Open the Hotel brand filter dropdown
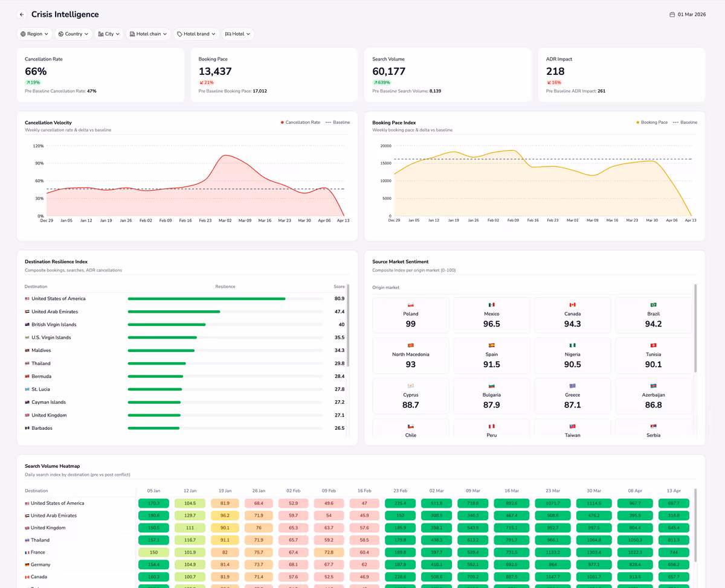 pyautogui.click(x=196, y=34)
